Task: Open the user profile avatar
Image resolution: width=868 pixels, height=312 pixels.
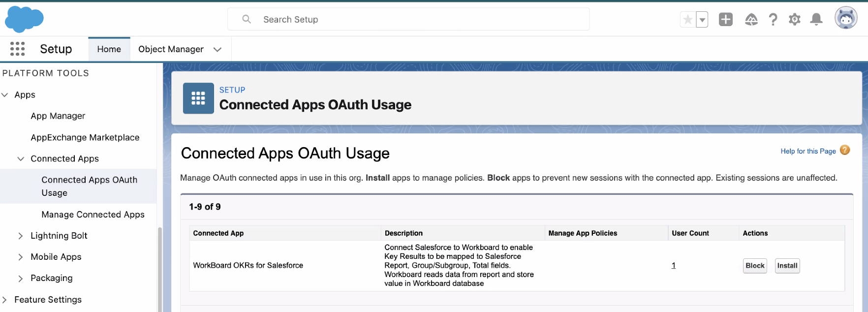Action: click(x=846, y=18)
